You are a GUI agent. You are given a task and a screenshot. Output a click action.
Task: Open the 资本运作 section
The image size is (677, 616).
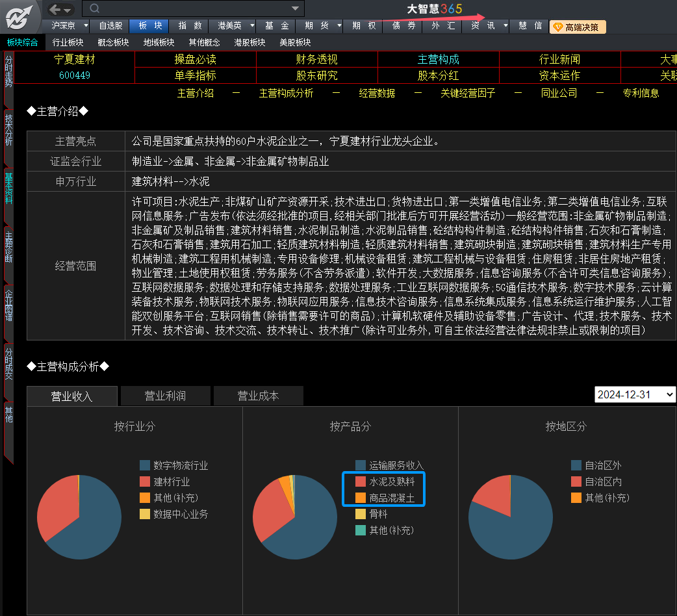559,75
